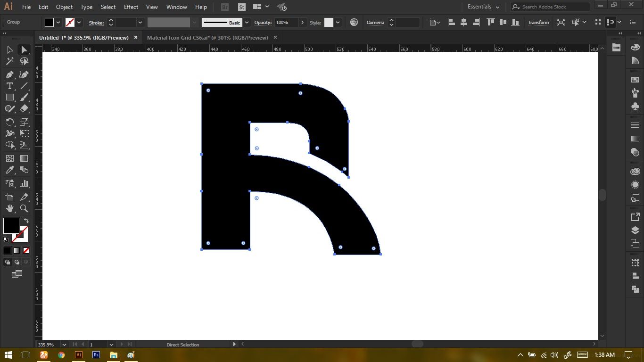644x362 pixels.
Task: Reset to default fill and stroke
Action: pyautogui.click(x=6, y=239)
